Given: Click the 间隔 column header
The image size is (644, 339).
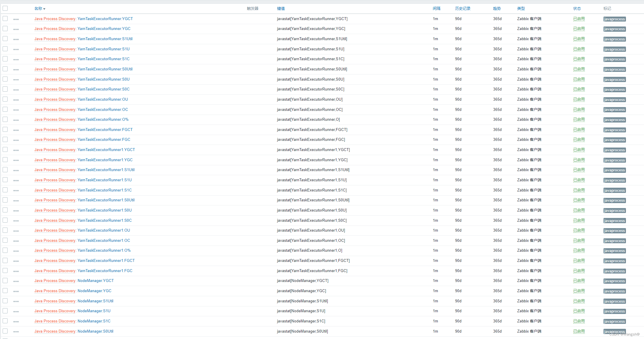Looking at the screenshot, I should tap(436, 9).
